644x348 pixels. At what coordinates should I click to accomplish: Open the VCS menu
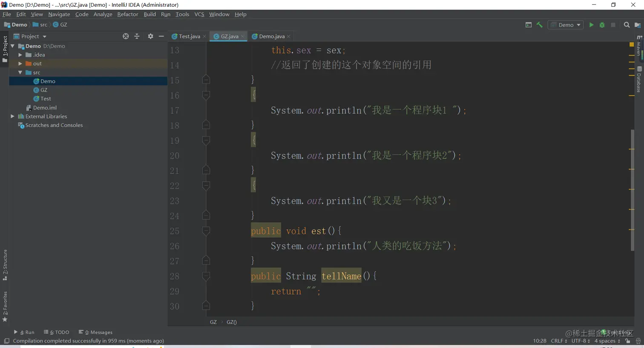[x=199, y=14]
